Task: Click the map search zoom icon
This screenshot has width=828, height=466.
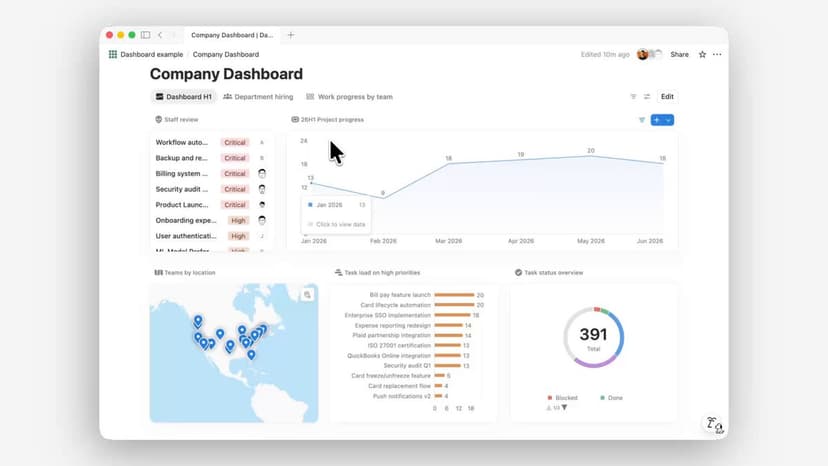Action: pyautogui.click(x=307, y=295)
